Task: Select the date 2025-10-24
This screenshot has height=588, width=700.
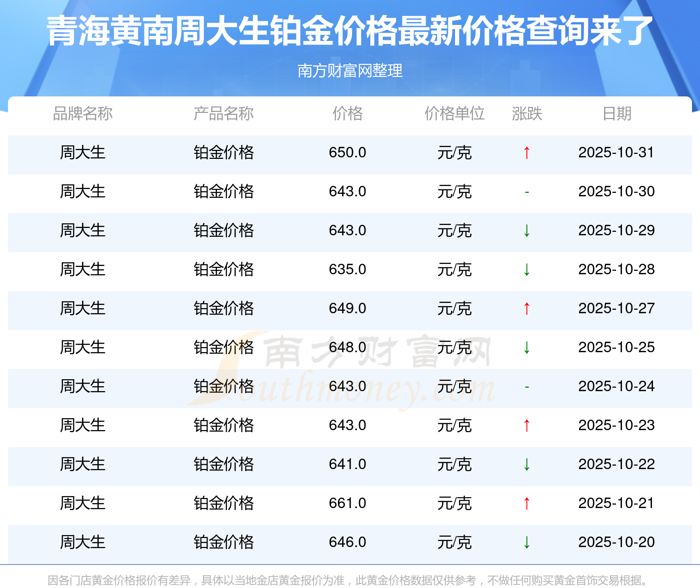Action: 616,386
